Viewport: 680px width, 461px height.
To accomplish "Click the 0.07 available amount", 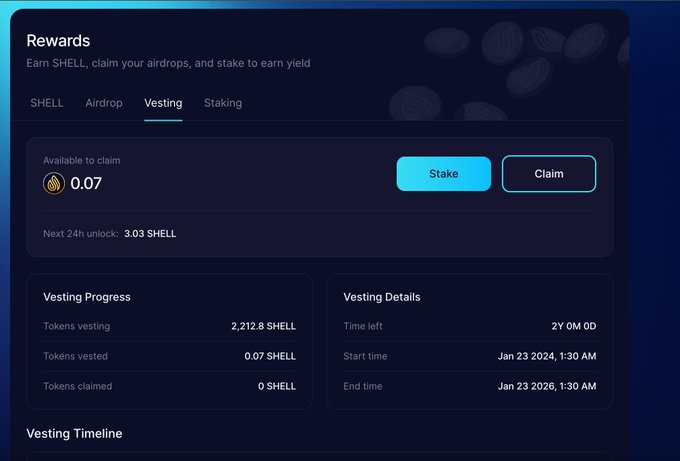I will pyautogui.click(x=86, y=183).
